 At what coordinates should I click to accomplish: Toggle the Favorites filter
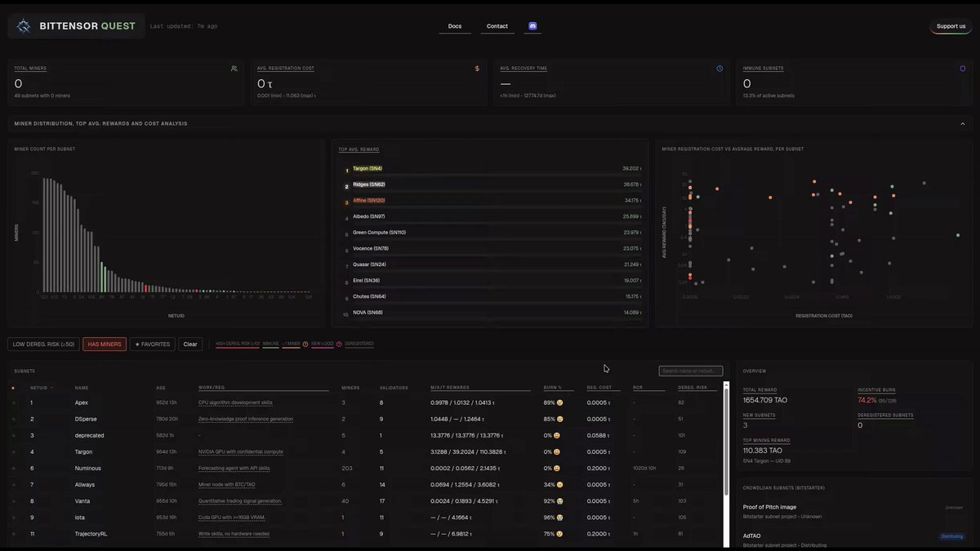click(x=153, y=344)
